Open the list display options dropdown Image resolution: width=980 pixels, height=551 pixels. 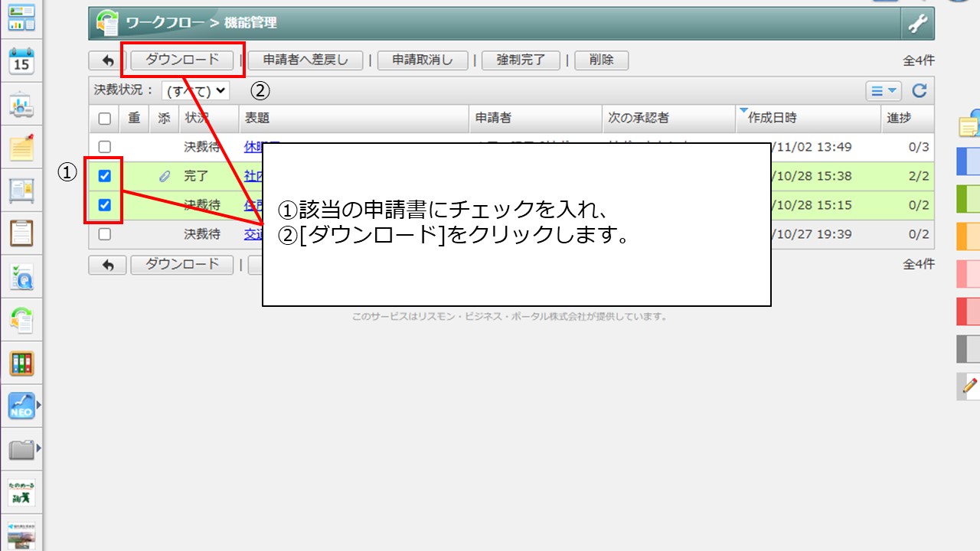pos(884,90)
